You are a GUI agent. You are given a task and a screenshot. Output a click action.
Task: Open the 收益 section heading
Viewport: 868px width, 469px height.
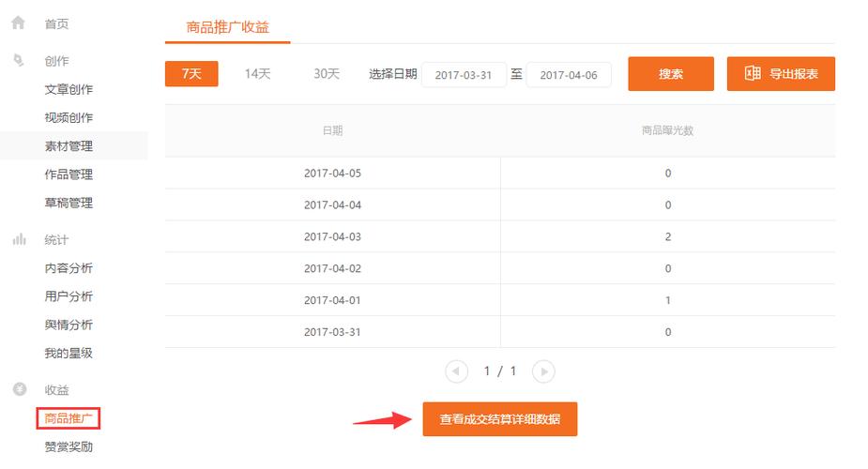pyautogui.click(x=56, y=390)
